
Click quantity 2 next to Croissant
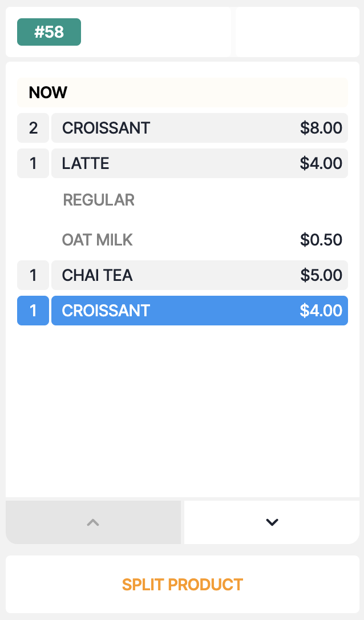pyautogui.click(x=33, y=128)
